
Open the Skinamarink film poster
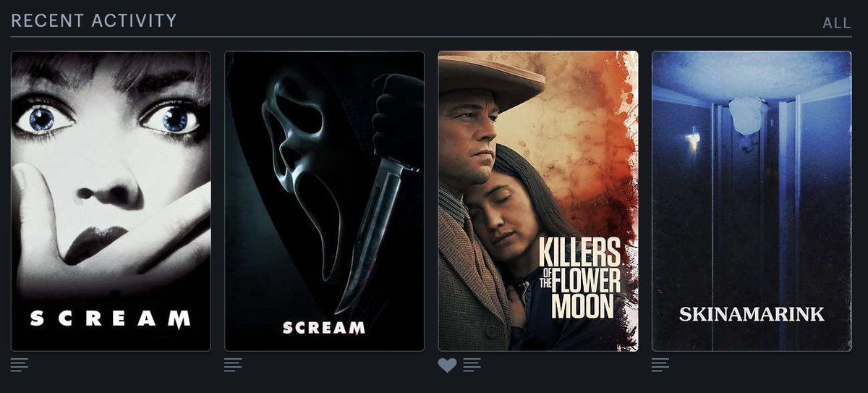(x=752, y=201)
